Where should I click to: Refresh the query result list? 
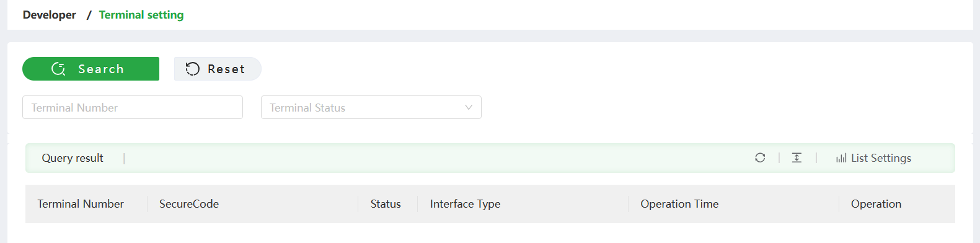760,157
